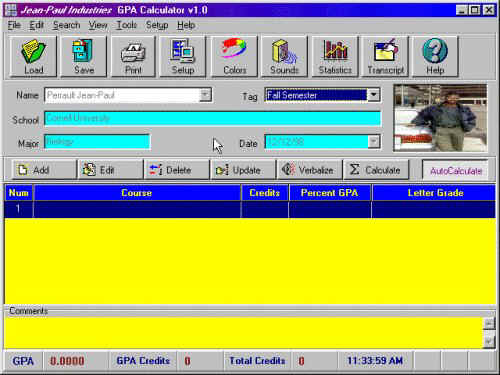Click the Num column header
This screenshot has height=375, width=500.
(x=19, y=193)
